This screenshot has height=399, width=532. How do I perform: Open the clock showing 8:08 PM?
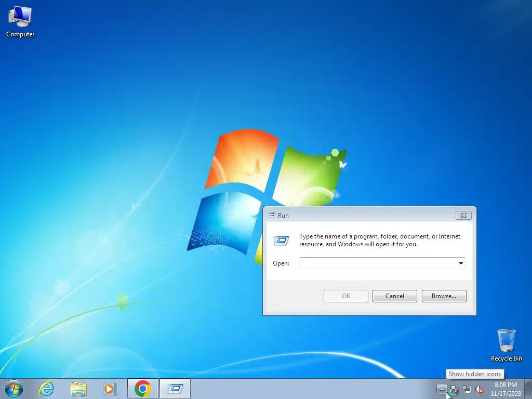pyautogui.click(x=506, y=389)
